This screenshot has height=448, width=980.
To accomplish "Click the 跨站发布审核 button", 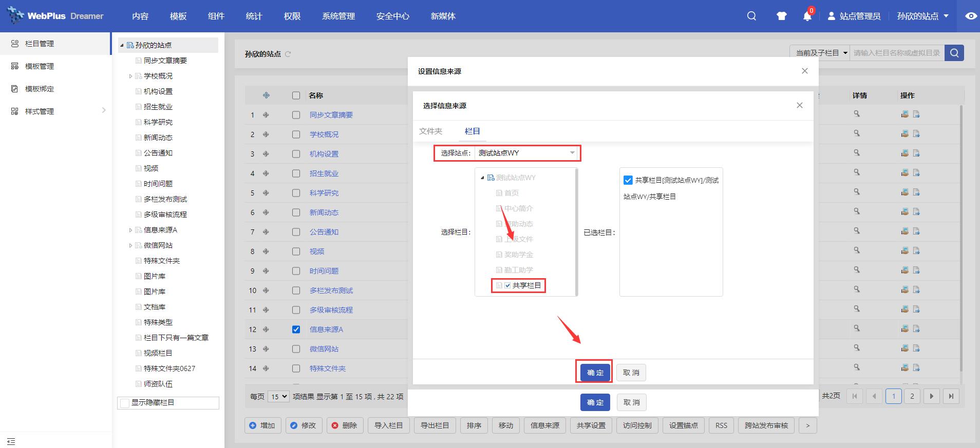I will tap(766, 425).
